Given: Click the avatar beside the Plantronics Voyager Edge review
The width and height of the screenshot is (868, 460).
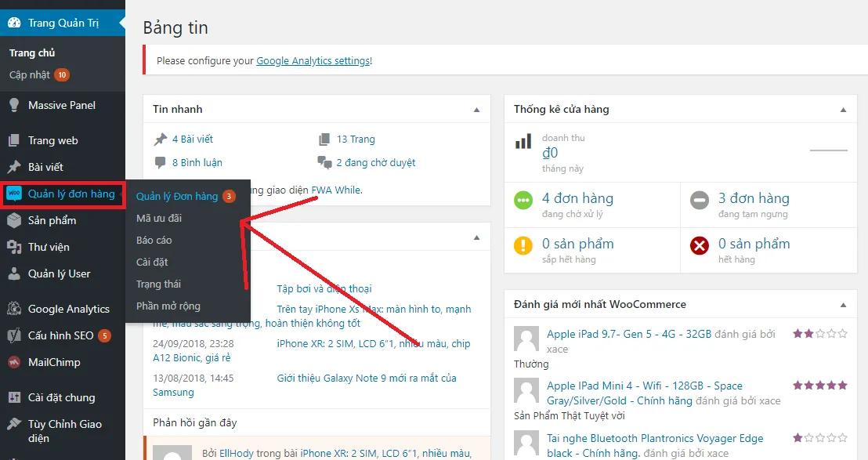Looking at the screenshot, I should pyautogui.click(x=526, y=443).
